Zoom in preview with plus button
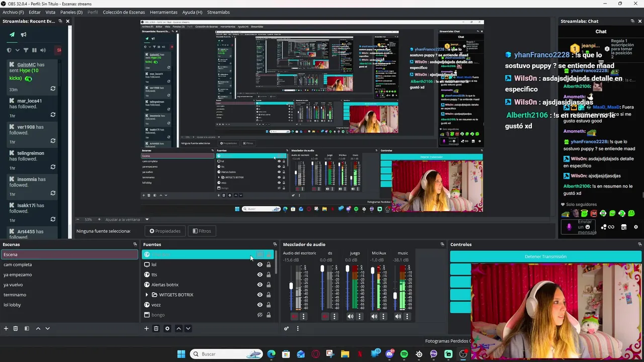644x362 pixels. (99, 219)
